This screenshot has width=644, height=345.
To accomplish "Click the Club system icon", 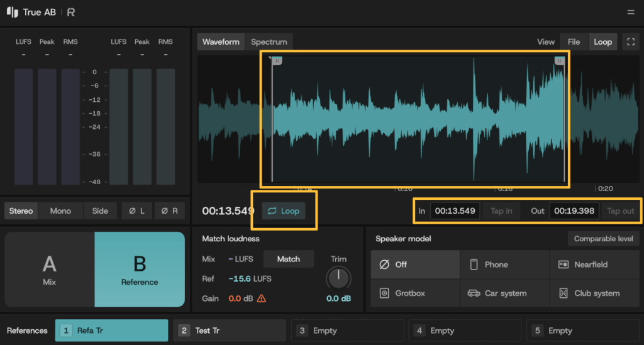I will click(x=563, y=293).
